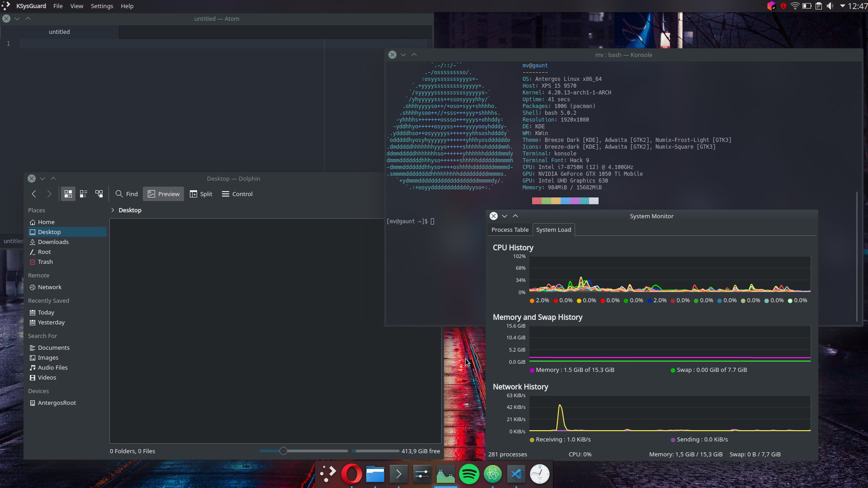Click Find in Dolphin toolbar
Viewport: 868px width, 488px height.
[127, 194]
